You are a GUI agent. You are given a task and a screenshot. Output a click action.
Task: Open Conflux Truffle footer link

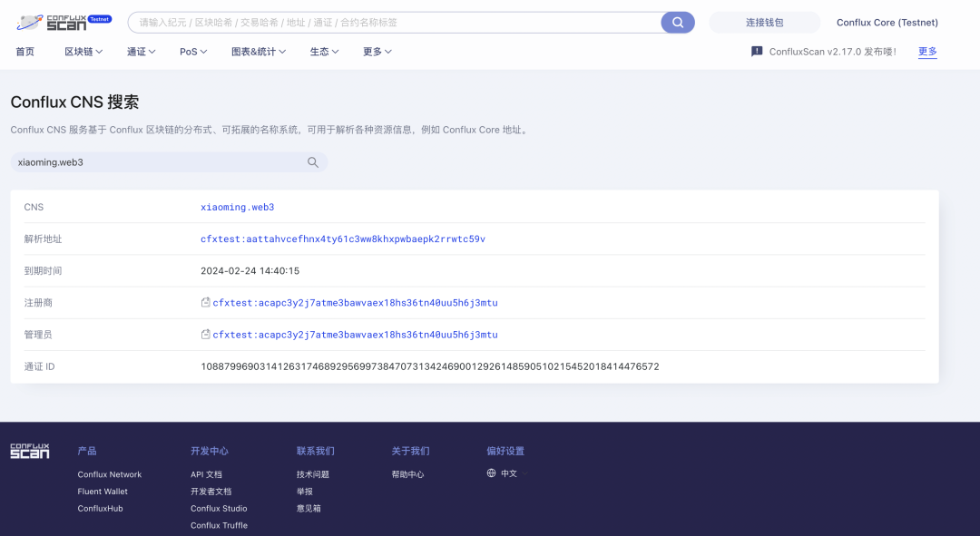click(219, 525)
